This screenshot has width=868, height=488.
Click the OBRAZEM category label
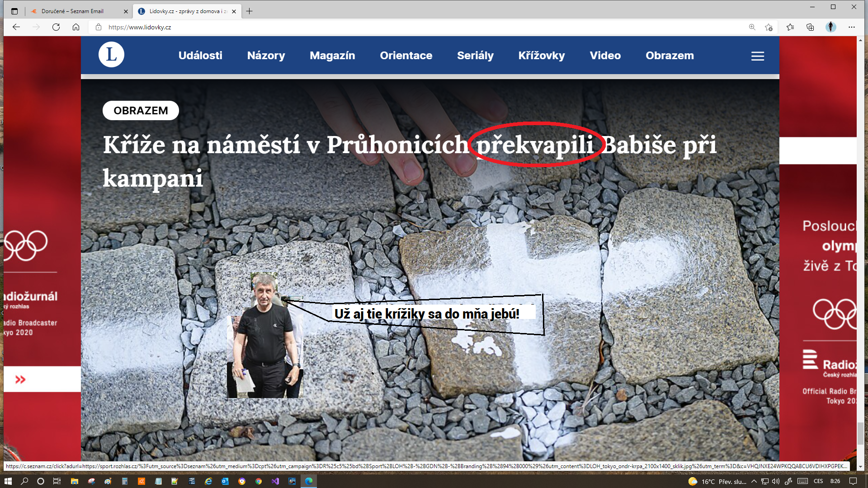(x=141, y=111)
